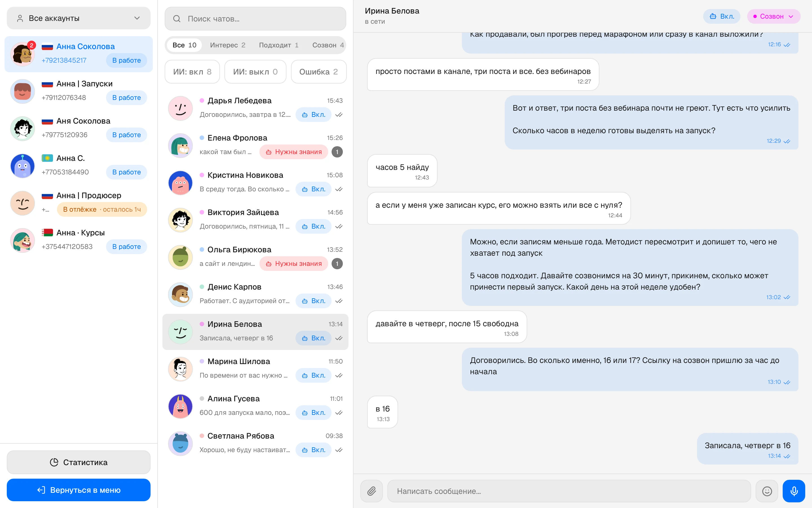Filter chats by ИИ: выкл
The width and height of the screenshot is (812, 508).
pos(255,72)
